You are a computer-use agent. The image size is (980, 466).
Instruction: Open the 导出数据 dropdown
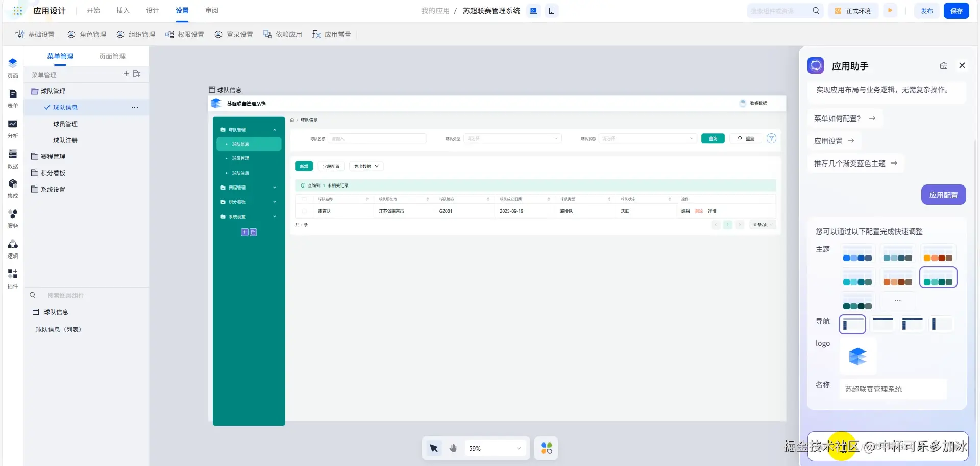[x=366, y=166]
